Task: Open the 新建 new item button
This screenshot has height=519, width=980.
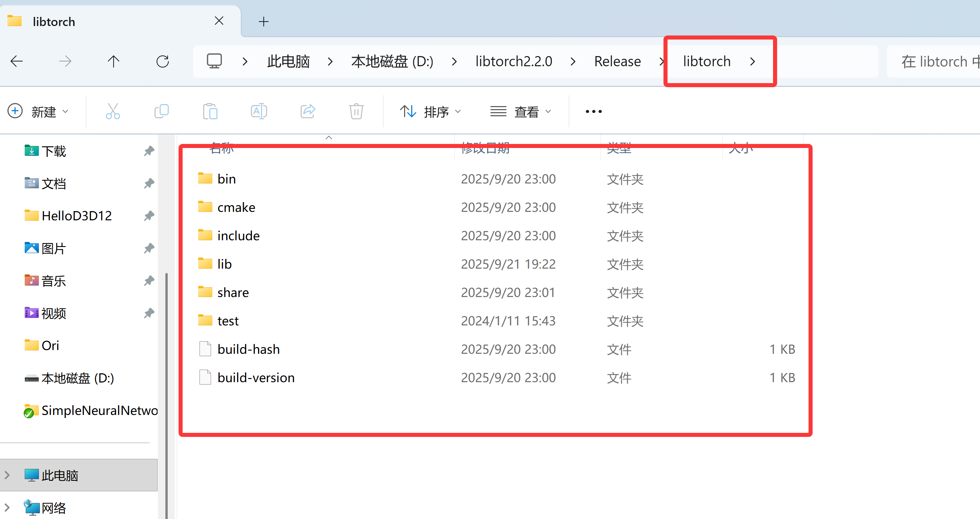Action: 38,112
